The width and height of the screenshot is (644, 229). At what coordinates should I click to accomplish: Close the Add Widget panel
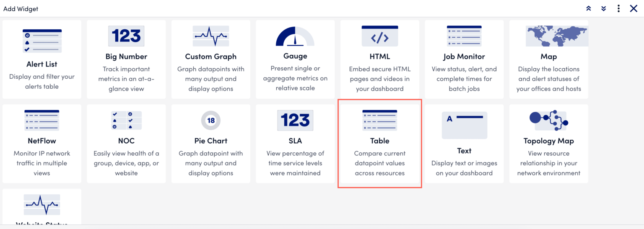tap(634, 8)
